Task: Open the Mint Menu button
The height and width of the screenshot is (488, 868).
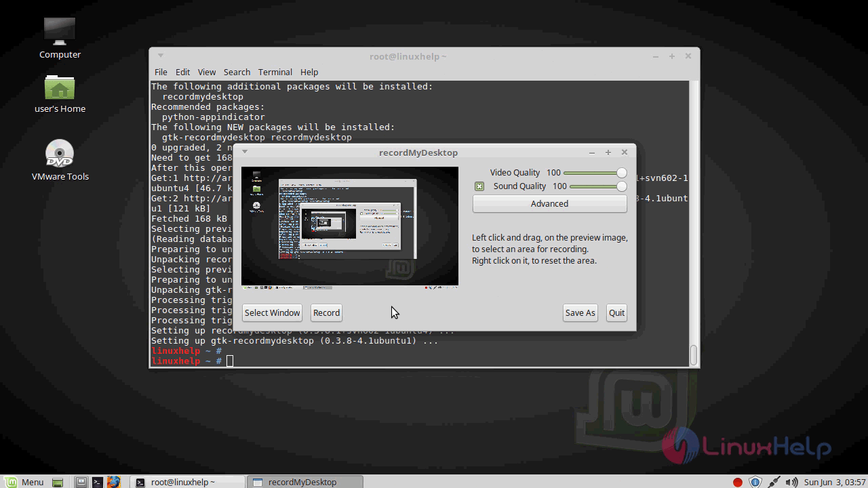Action: 24,482
